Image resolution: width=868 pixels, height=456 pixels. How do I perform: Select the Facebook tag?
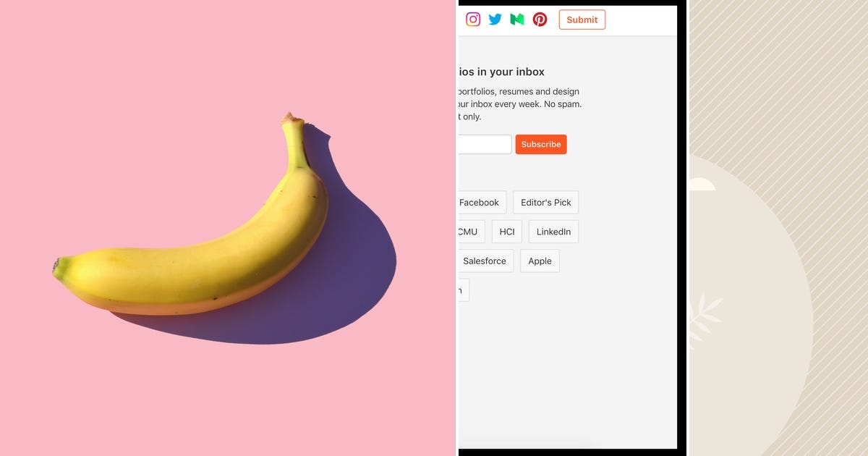480,203
